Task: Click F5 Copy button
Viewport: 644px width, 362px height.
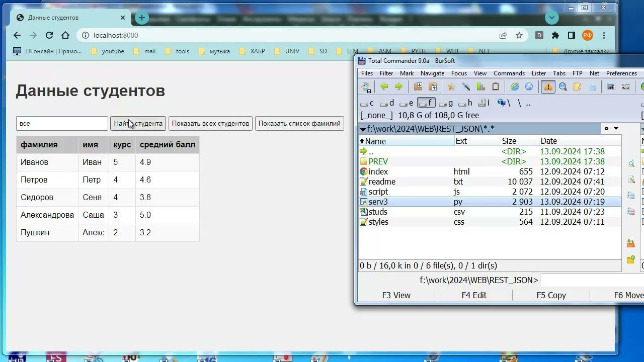Action: tap(551, 295)
